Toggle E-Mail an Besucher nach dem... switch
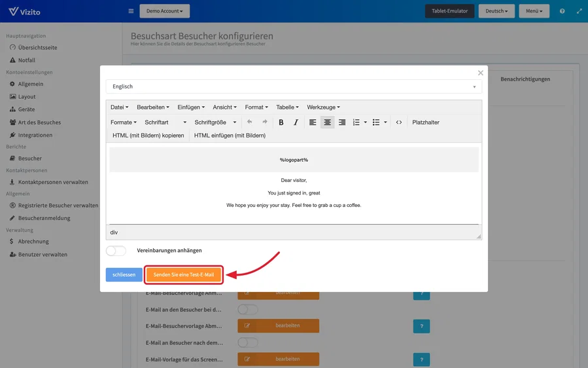The height and width of the screenshot is (368, 588). coord(248,342)
